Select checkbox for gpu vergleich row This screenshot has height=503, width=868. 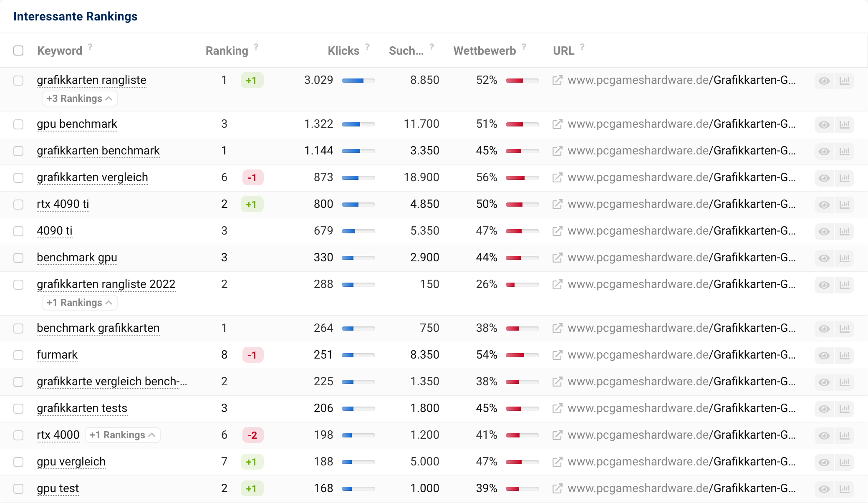(x=18, y=462)
